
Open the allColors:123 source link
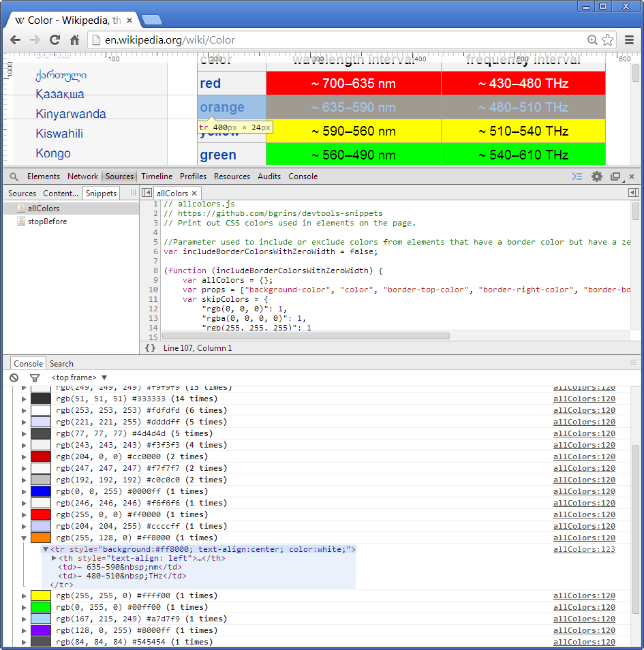coord(584,548)
